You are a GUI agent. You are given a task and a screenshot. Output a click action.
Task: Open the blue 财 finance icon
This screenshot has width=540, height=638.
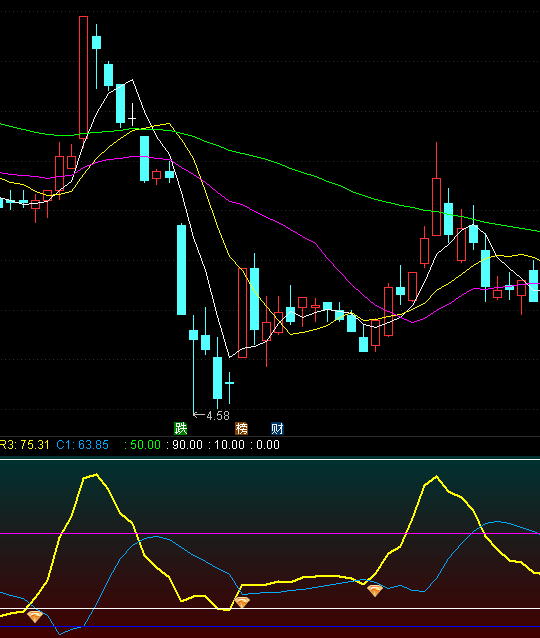278,428
